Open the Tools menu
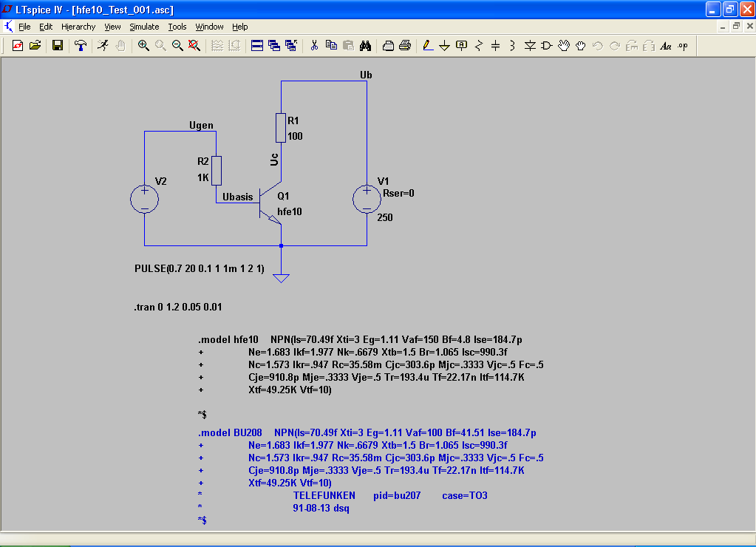 tap(177, 27)
